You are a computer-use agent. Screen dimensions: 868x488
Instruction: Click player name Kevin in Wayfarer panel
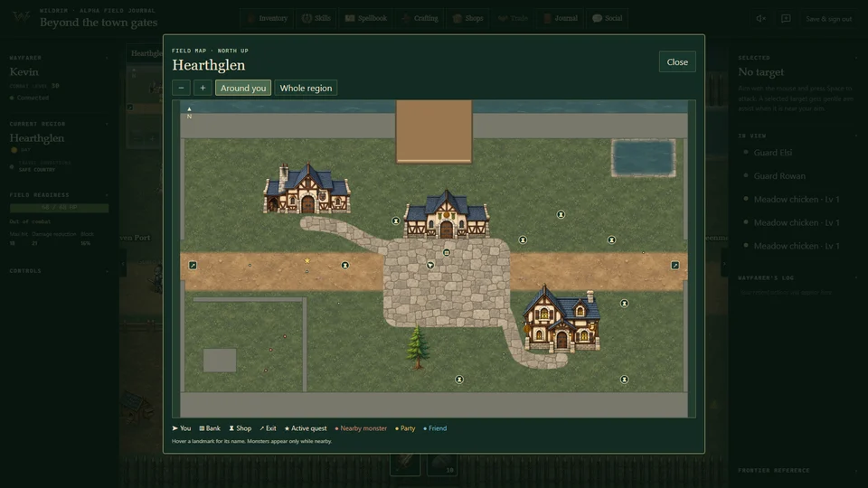click(24, 72)
